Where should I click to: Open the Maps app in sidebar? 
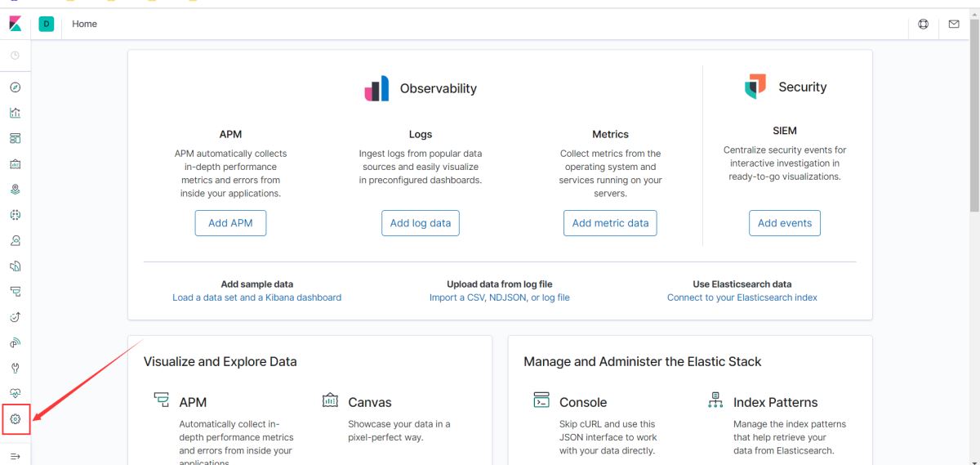tap(15, 189)
